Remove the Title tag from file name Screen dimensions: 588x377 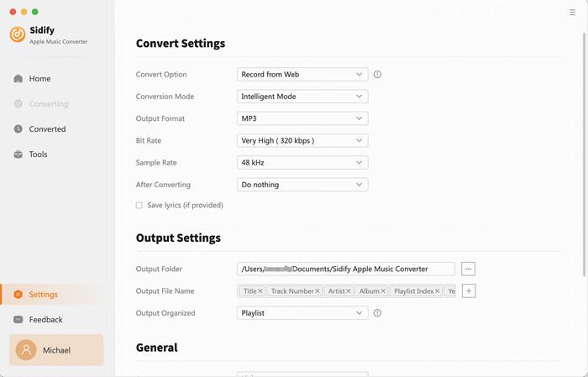click(260, 291)
